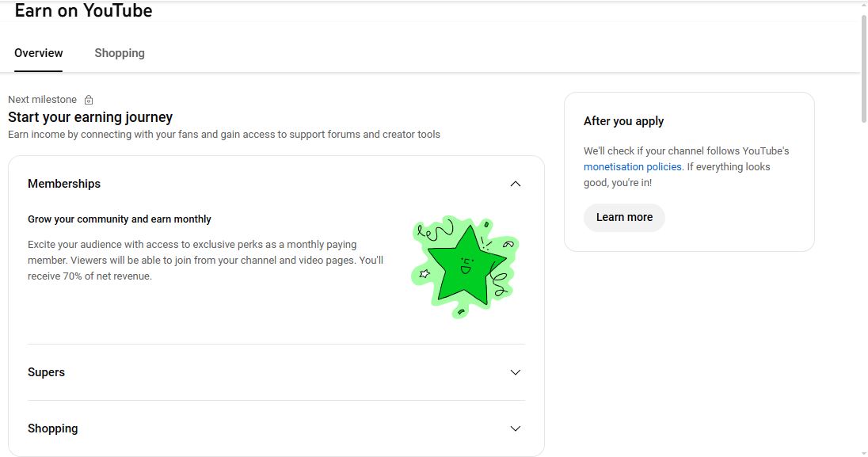Switch to the Overview tab

click(39, 53)
